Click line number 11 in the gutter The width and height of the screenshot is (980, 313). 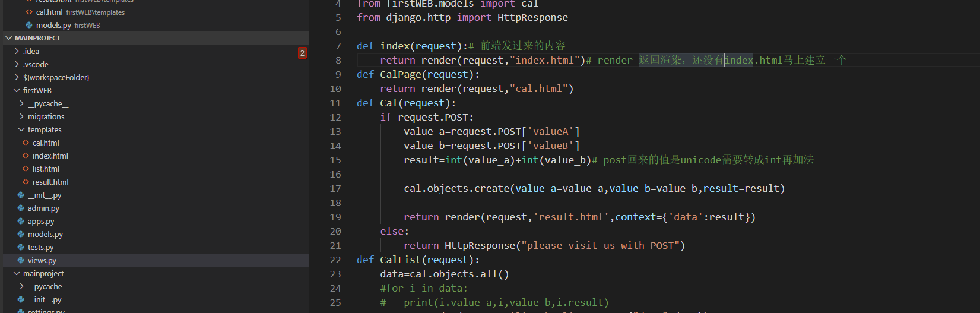pos(335,103)
